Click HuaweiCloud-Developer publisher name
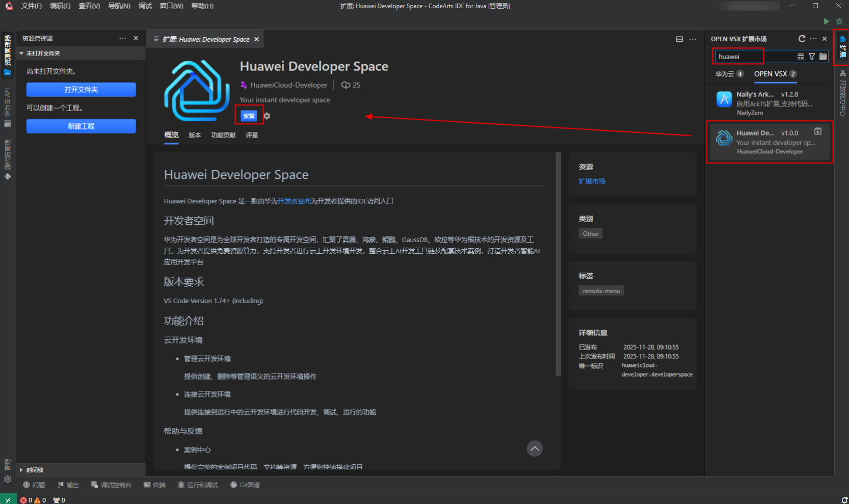The width and height of the screenshot is (849, 504). click(x=288, y=85)
